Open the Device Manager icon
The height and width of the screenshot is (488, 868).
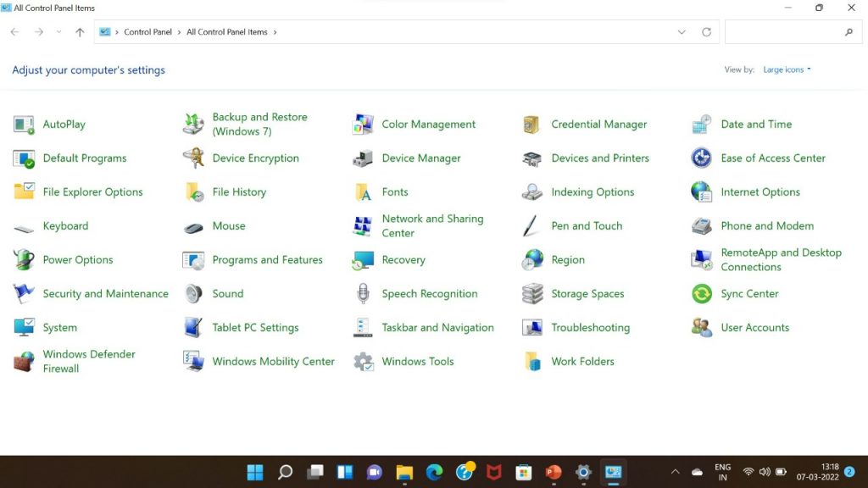click(363, 158)
